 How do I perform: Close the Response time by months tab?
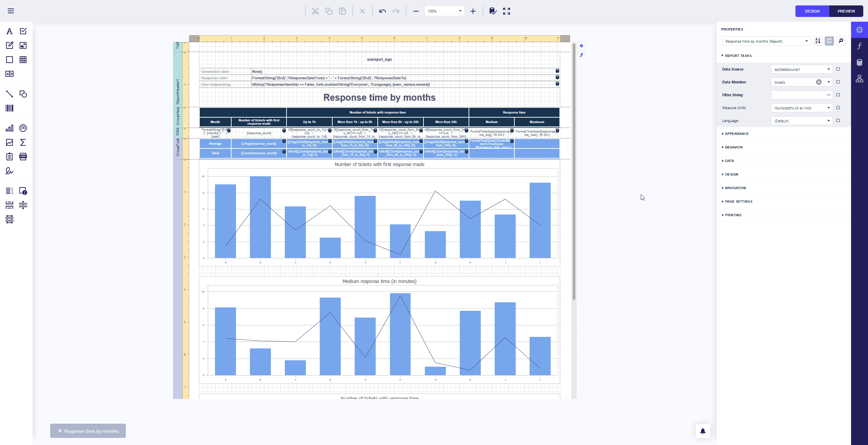tap(60, 431)
